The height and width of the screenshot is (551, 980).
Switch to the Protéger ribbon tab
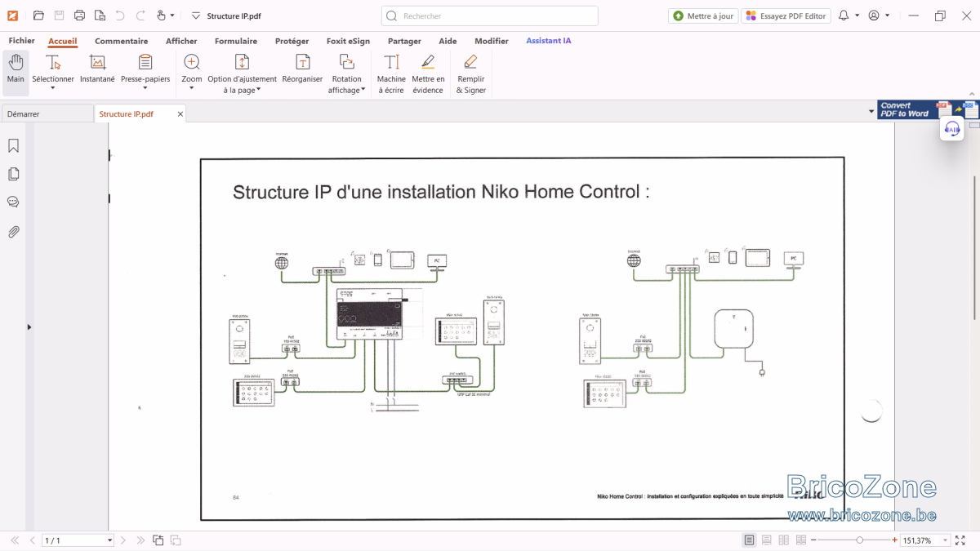tap(292, 41)
